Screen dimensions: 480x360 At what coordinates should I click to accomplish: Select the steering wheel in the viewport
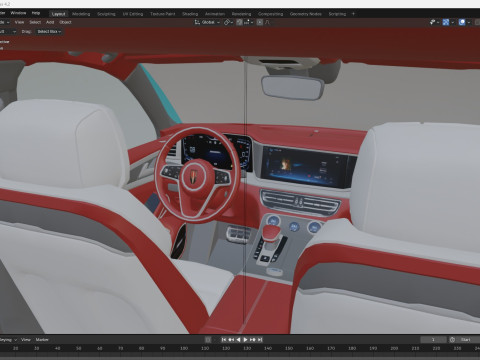197,175
